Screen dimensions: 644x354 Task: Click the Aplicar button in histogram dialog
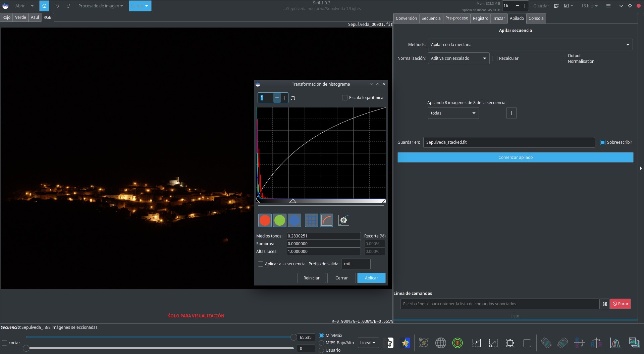(371, 278)
